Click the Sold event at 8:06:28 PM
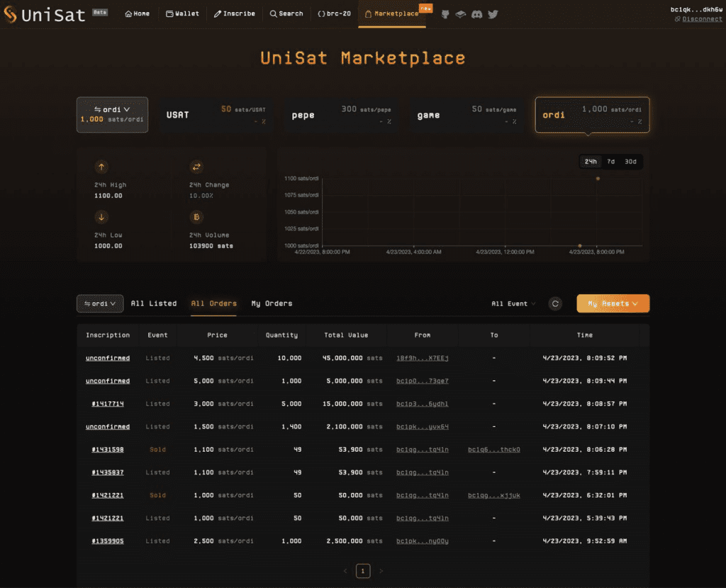 click(157, 450)
